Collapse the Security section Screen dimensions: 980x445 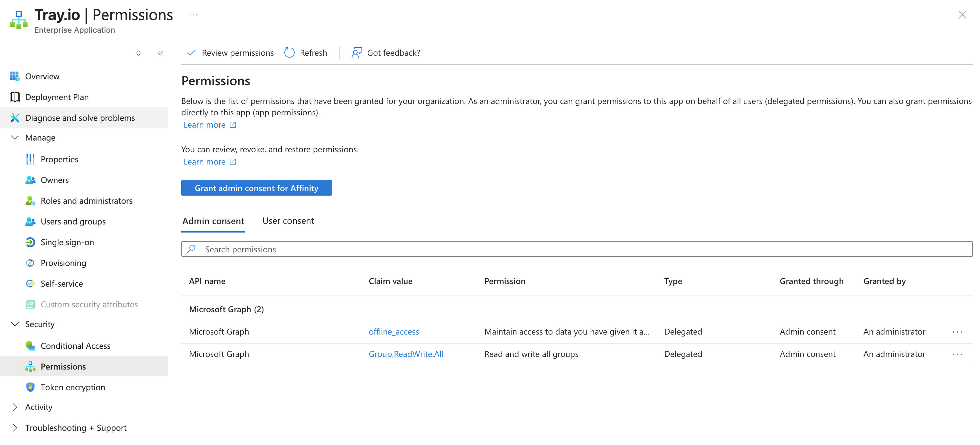point(15,324)
